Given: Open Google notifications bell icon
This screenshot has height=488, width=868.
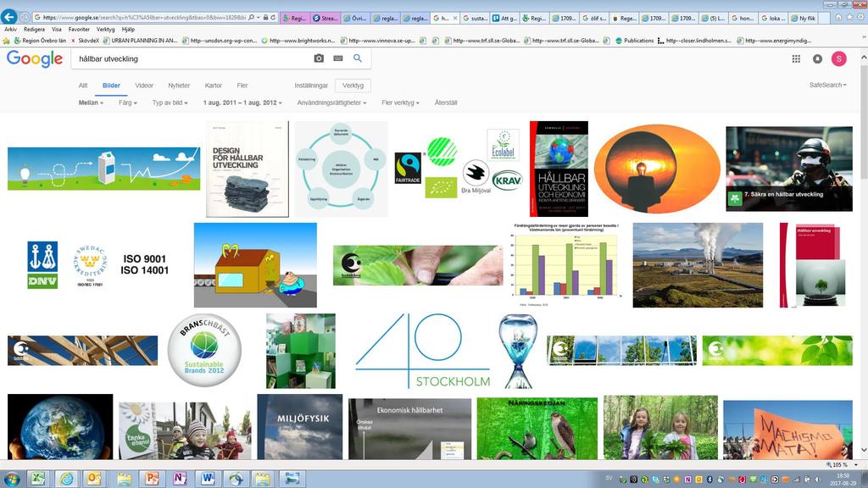Looking at the screenshot, I should coord(817,58).
